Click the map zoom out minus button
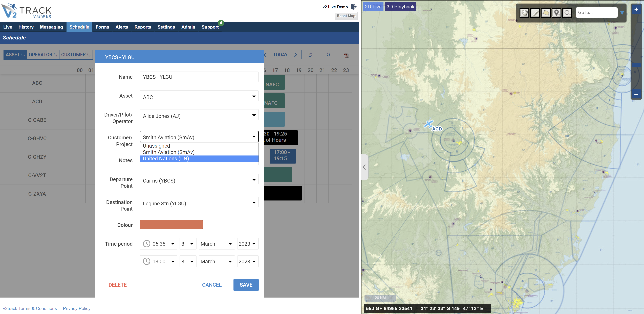The height and width of the screenshot is (314, 644). click(x=636, y=94)
